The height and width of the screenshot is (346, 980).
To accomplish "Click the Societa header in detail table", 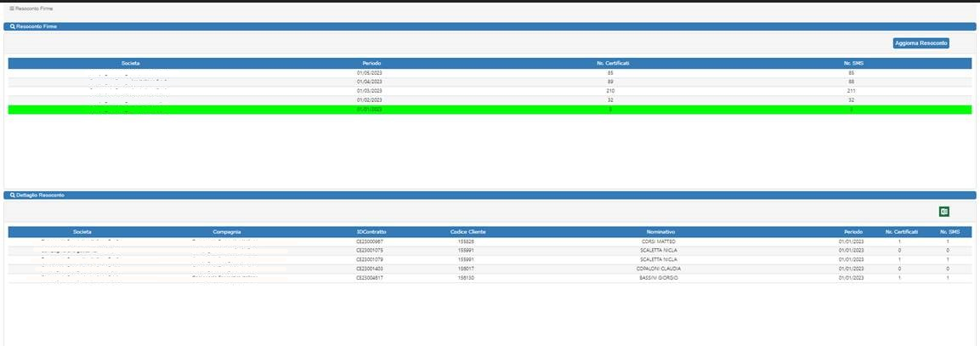I will pos(82,232).
